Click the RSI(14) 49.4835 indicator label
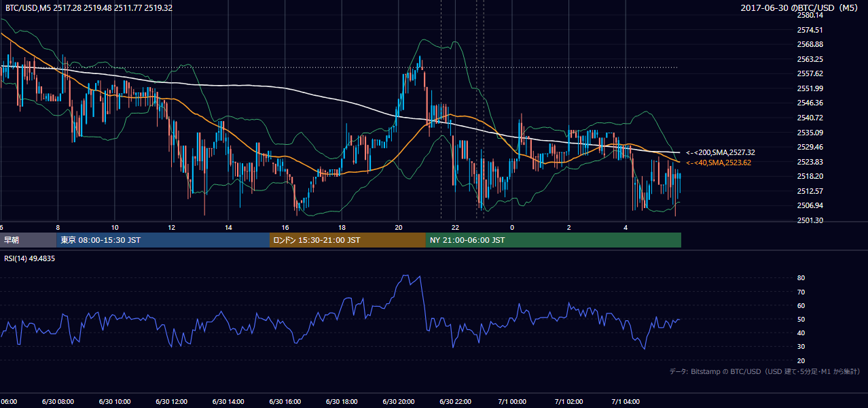The image size is (868, 408). [x=30, y=258]
